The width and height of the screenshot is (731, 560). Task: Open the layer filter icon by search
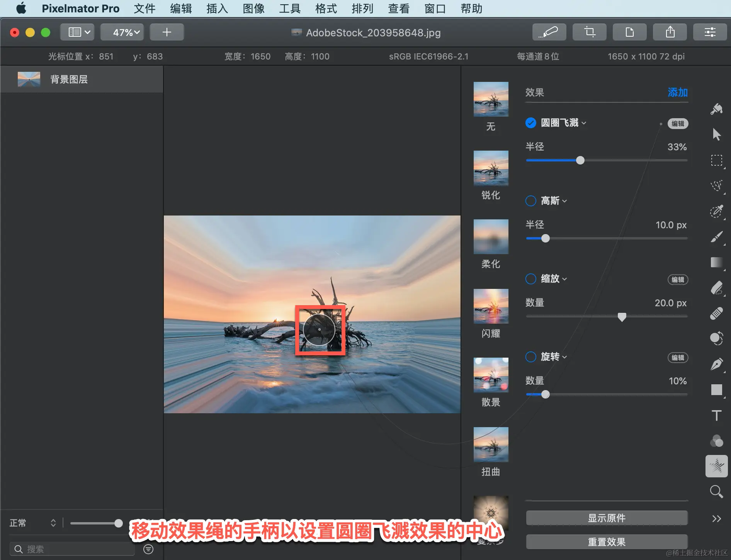[x=148, y=549]
